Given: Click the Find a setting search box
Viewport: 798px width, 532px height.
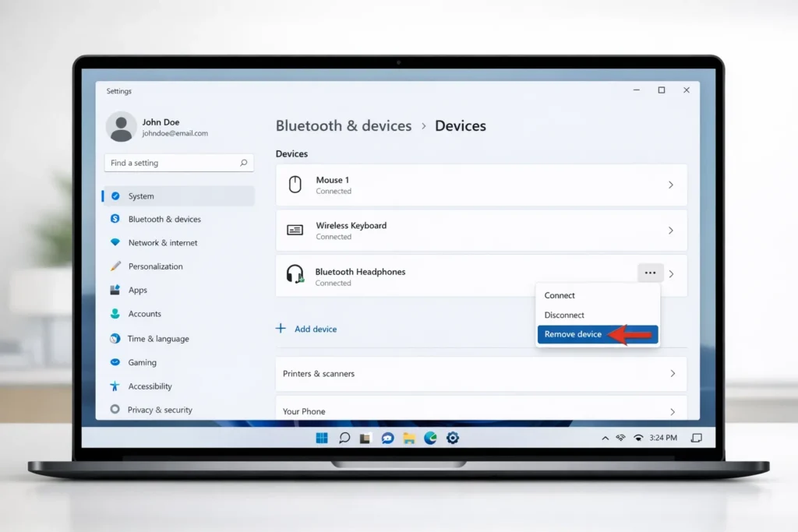Looking at the screenshot, I should pyautogui.click(x=173, y=163).
